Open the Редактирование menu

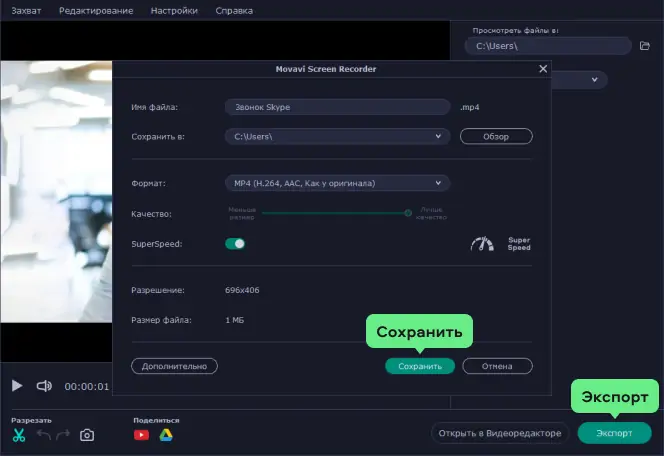[96, 11]
